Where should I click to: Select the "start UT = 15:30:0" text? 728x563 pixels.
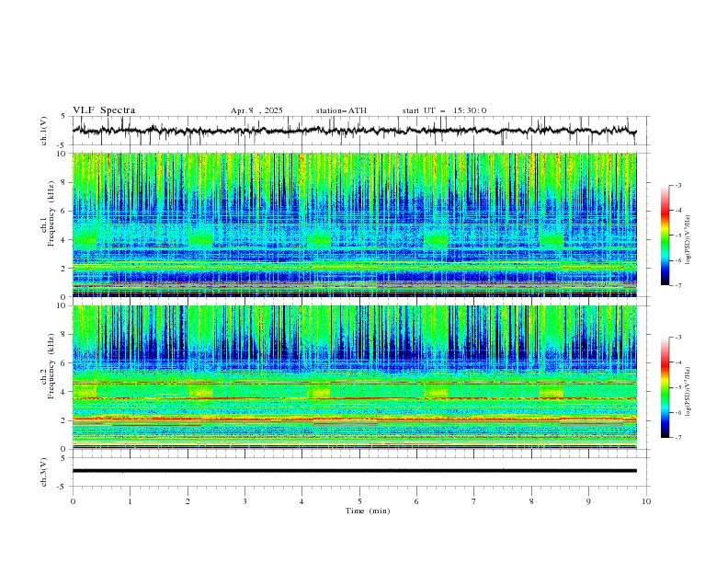click(444, 110)
